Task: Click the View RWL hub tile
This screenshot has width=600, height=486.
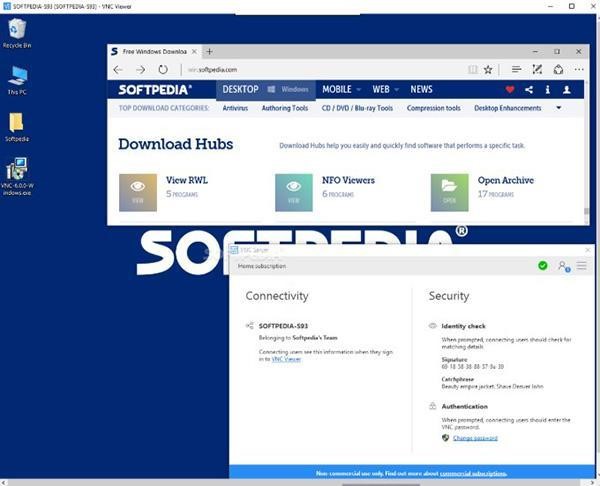Action: pos(138,192)
